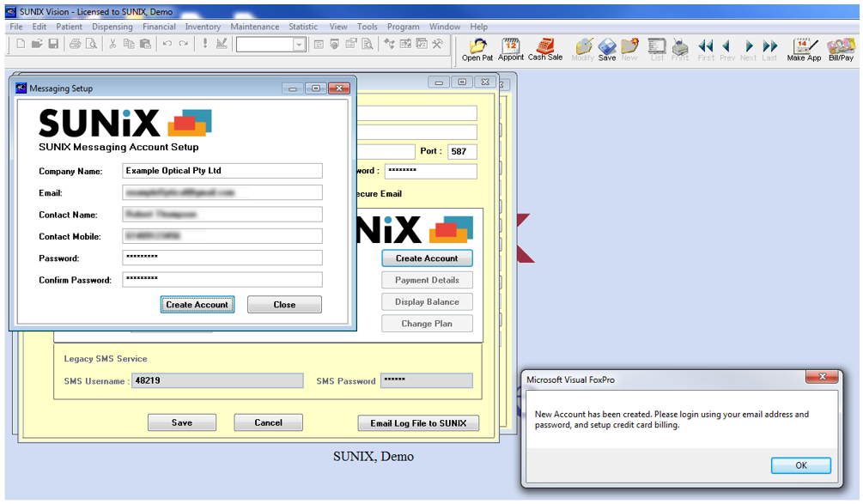Click the exclamation mark toolbar icon

(204, 43)
